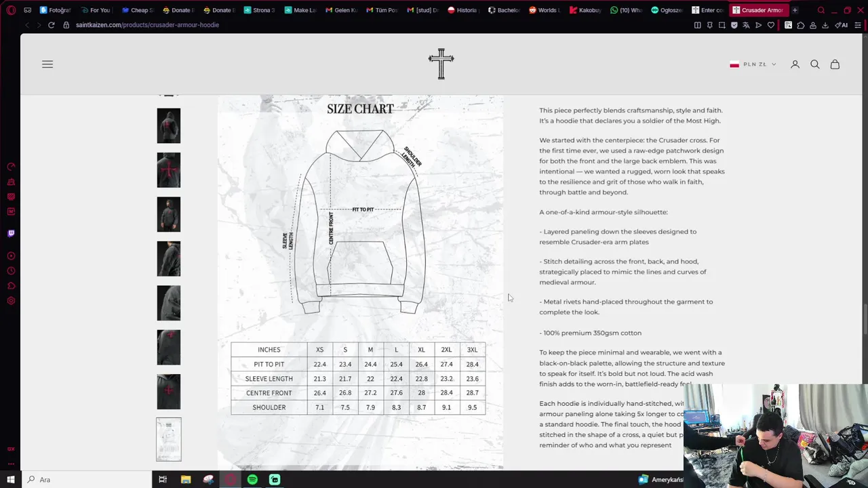
Task: Click the CENTRE FRONT row label
Action: click(x=269, y=393)
